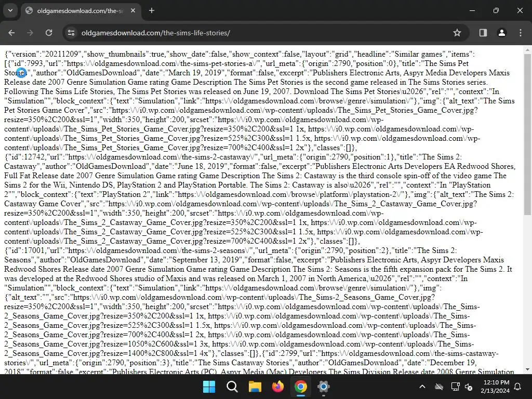Open Windows taskbar search
Viewport: 532px width, 399px height.
(x=232, y=387)
